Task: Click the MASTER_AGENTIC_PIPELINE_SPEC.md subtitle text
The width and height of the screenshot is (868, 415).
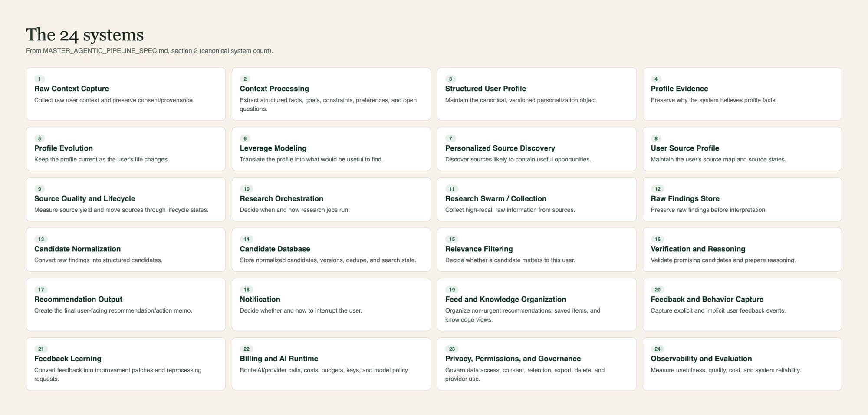Action: coord(149,51)
